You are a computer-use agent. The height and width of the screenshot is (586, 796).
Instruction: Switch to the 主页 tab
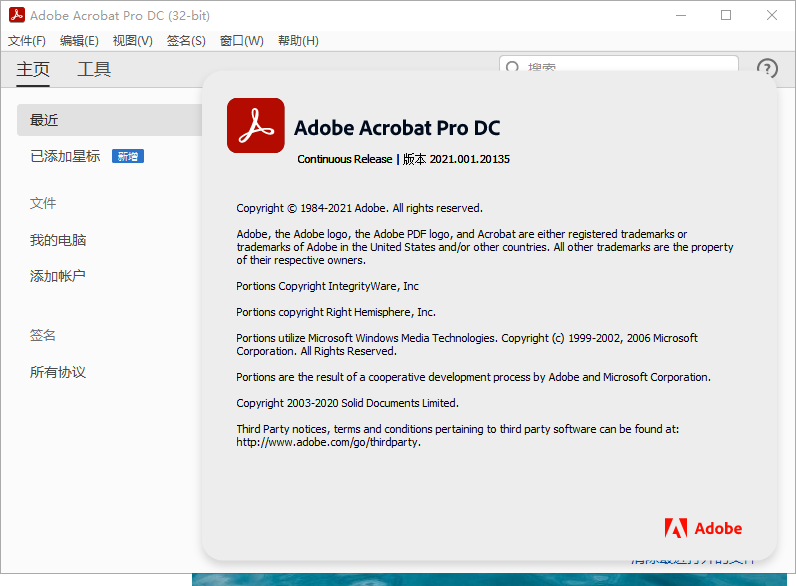(33, 69)
